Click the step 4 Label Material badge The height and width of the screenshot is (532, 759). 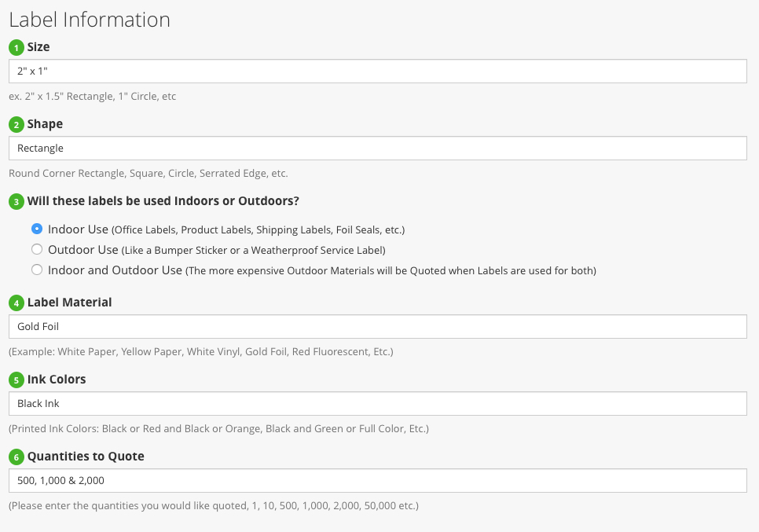[x=16, y=303]
